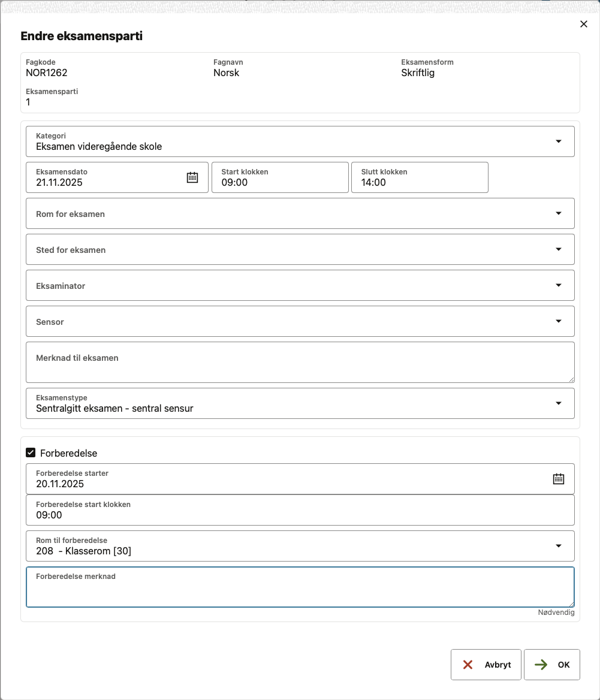Expand the Kategori dropdown
The image size is (600, 700).
coord(558,141)
